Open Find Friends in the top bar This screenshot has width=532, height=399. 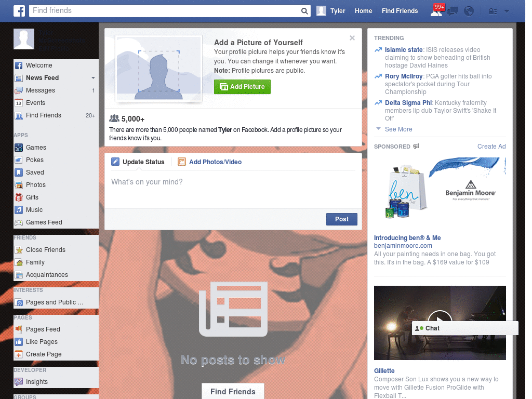(x=400, y=11)
